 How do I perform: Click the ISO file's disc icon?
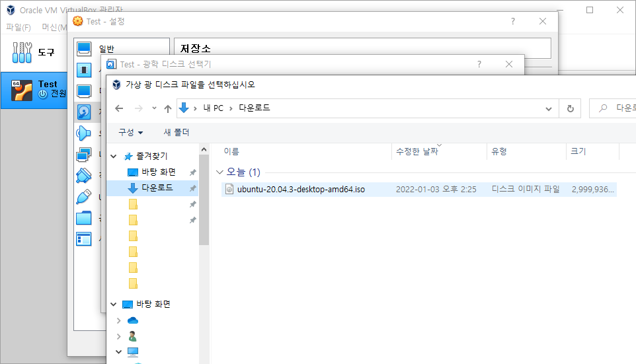tap(229, 190)
